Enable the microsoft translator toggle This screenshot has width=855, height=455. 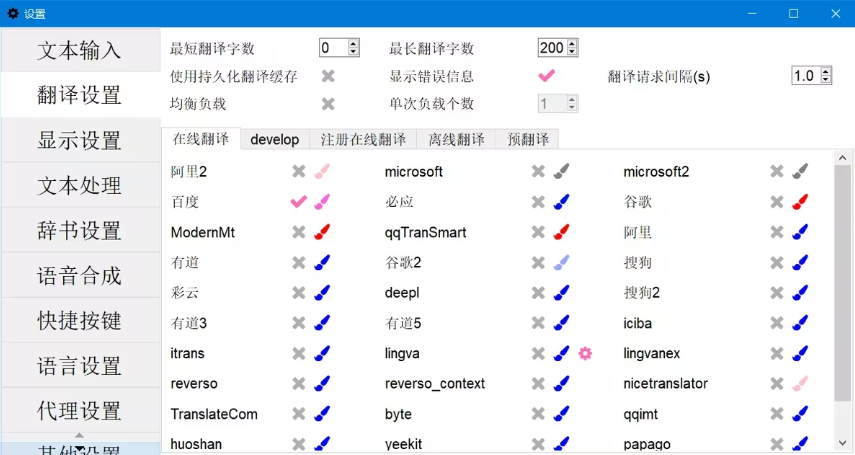(x=538, y=172)
